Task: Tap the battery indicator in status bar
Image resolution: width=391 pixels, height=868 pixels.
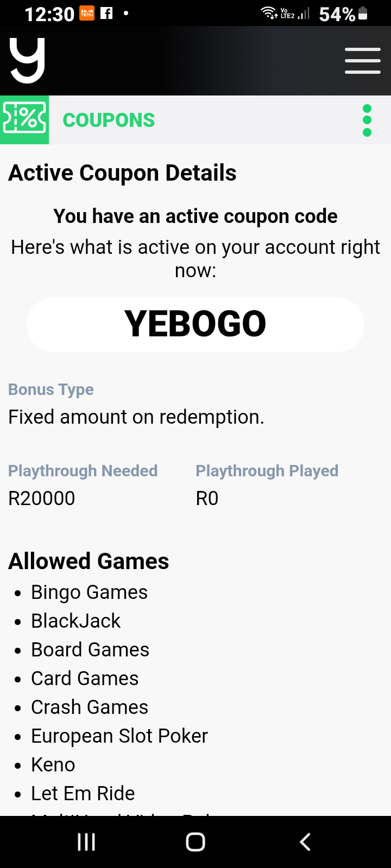Action: 363,14
